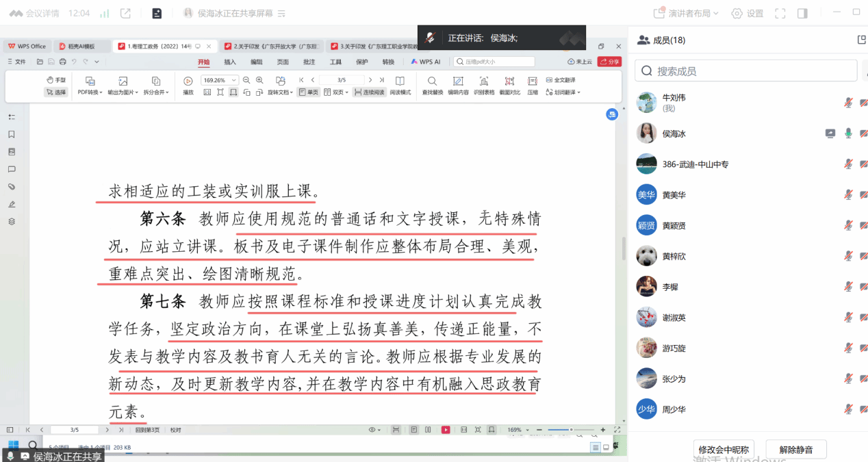Switch to the 插入 ribbon tab
868x462 pixels.
click(230, 62)
